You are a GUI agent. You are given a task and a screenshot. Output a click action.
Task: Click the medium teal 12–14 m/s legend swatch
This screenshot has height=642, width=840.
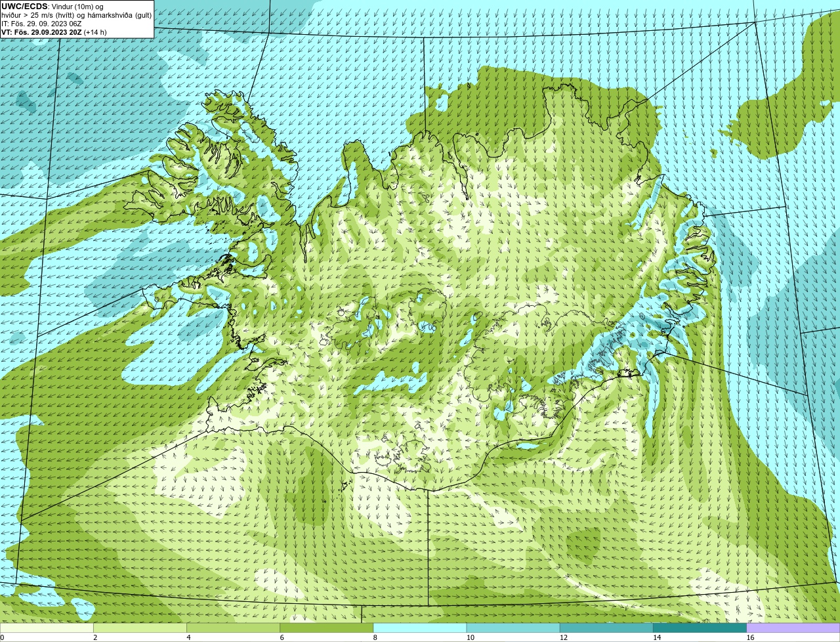point(606,628)
